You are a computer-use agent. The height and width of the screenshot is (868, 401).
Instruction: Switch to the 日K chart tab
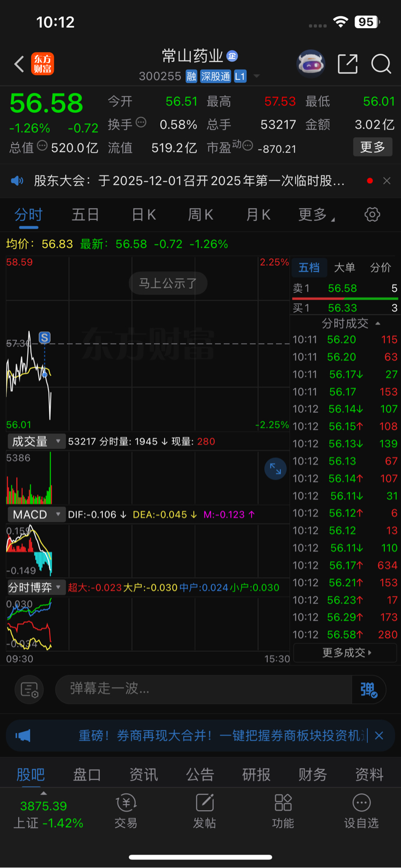[x=144, y=215]
